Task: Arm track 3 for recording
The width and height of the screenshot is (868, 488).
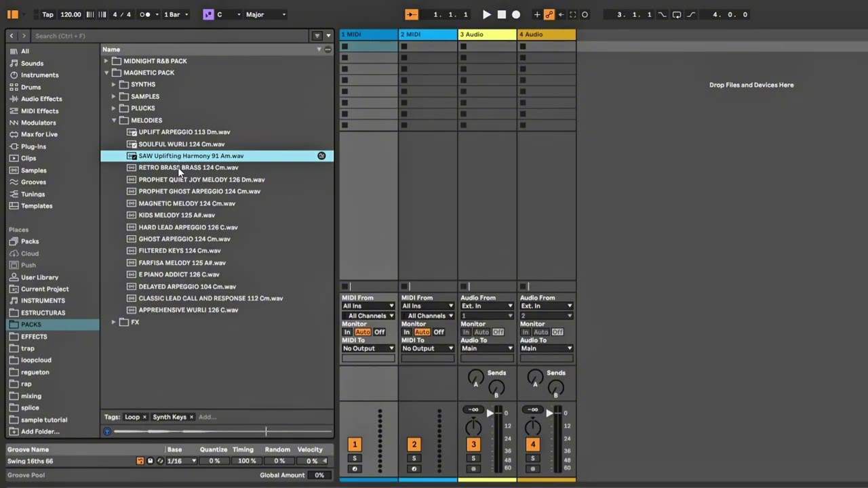Action: (x=473, y=469)
